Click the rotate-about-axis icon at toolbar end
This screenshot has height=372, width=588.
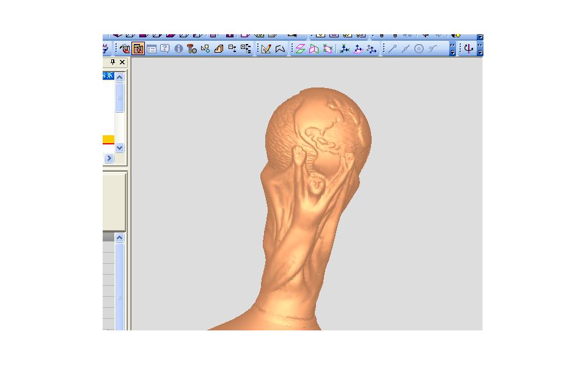tap(468, 48)
